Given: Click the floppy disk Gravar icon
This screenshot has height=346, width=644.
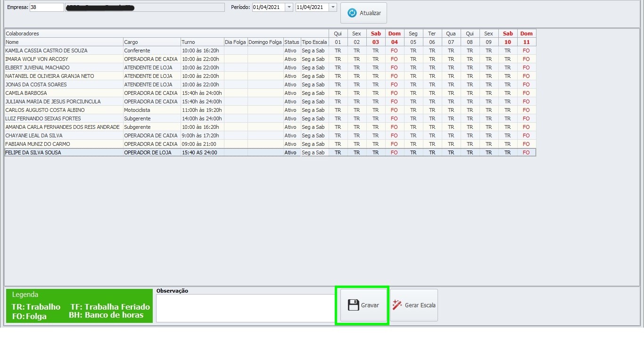Looking at the screenshot, I should click(353, 305).
